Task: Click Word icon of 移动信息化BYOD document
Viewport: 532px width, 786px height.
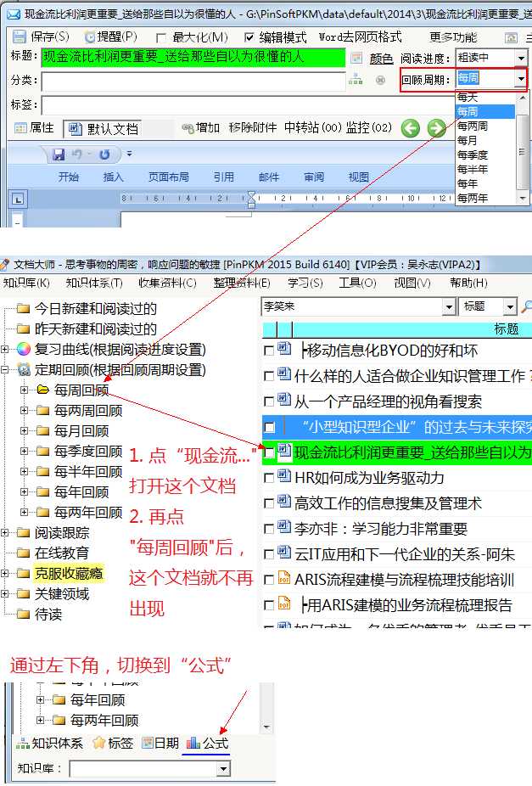Action: pyautogui.click(x=284, y=348)
